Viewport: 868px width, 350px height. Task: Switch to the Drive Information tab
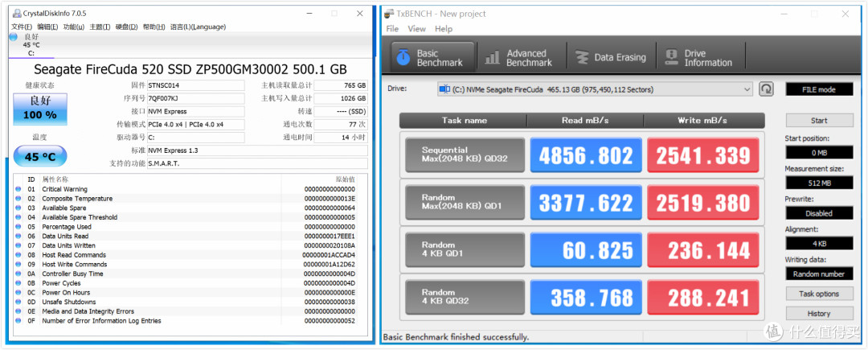(x=700, y=58)
